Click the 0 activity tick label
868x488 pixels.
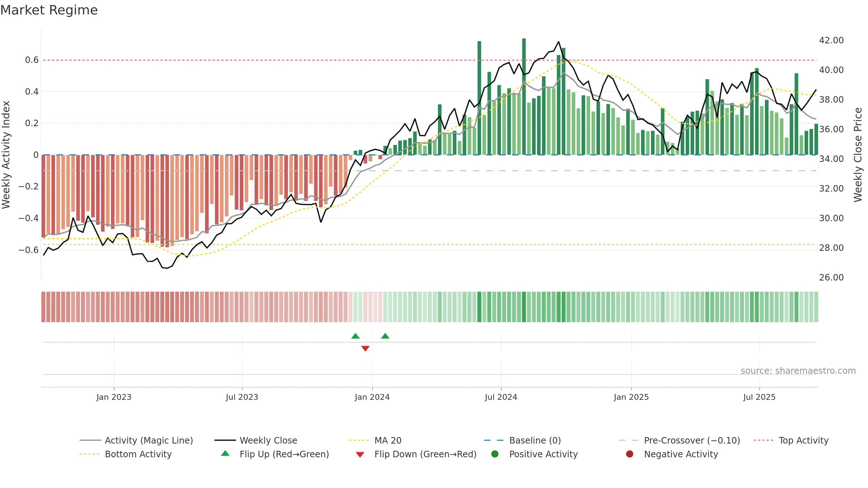click(x=36, y=155)
